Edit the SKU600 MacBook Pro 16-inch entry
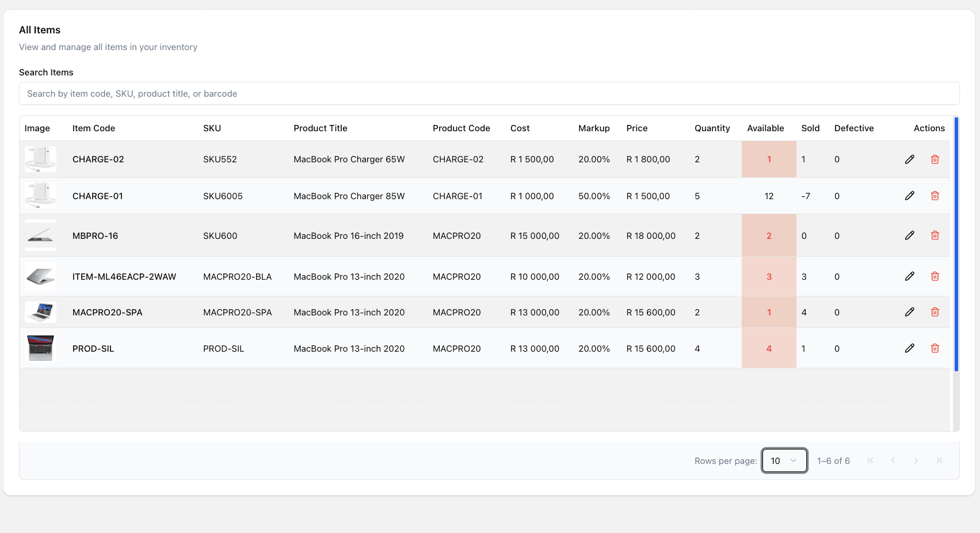Image resolution: width=980 pixels, height=533 pixels. [x=910, y=235]
